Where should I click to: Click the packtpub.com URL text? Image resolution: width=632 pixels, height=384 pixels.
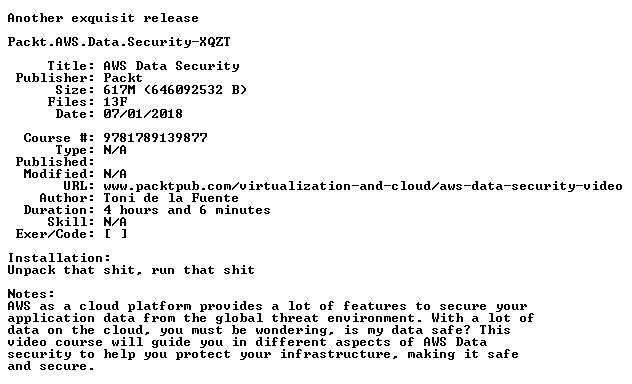(363, 186)
